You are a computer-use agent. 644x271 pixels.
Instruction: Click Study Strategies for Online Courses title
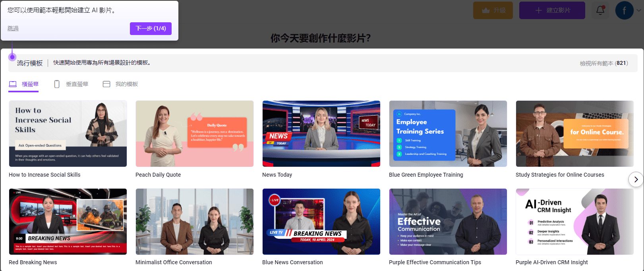[x=560, y=175]
